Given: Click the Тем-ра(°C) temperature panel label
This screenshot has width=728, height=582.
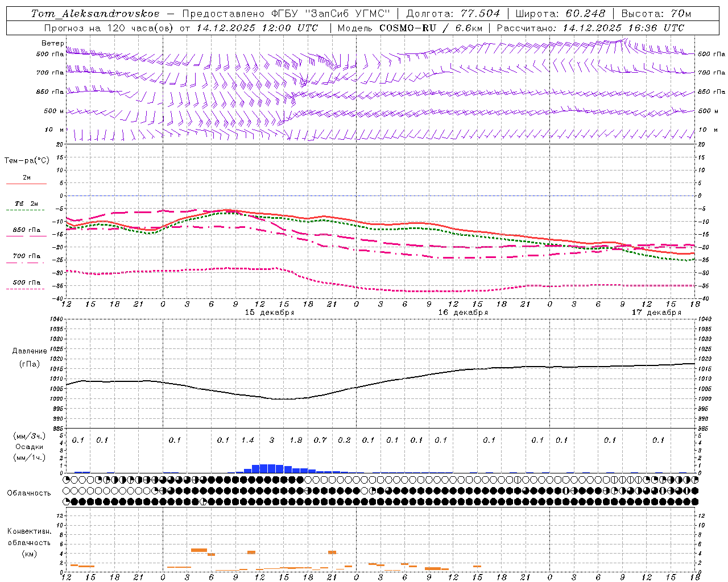Looking at the screenshot, I should pos(27,160).
